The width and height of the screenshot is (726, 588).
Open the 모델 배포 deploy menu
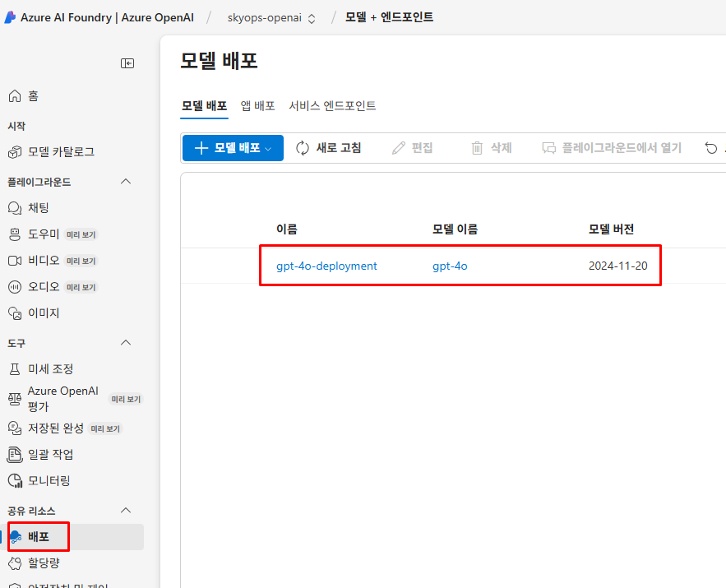(233, 147)
